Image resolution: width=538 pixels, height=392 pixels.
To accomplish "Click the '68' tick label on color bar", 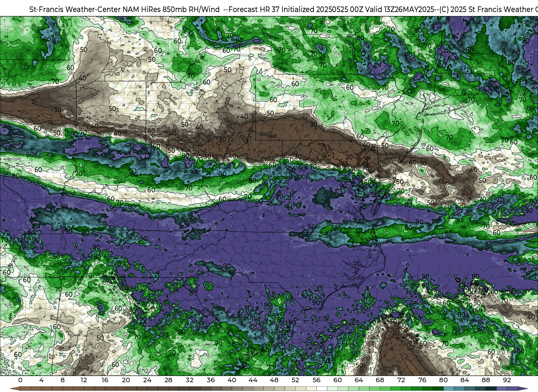I will pos(380,380).
